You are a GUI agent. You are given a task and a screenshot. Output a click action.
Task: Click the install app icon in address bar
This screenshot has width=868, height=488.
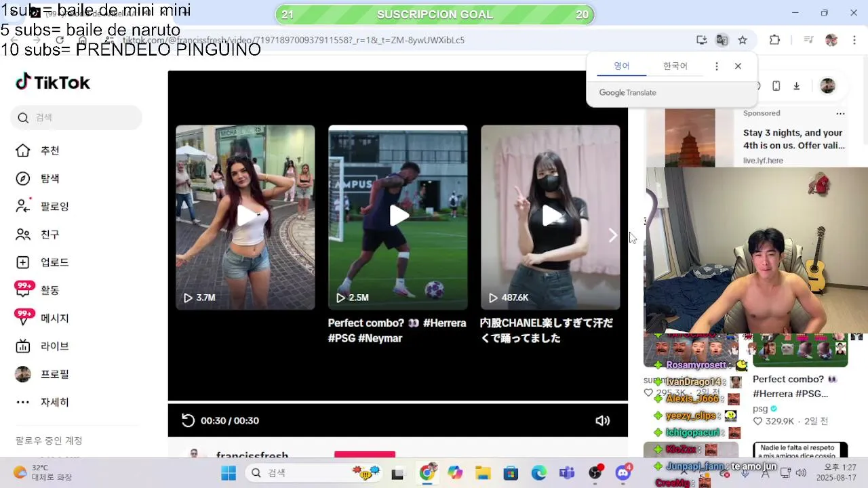(702, 40)
